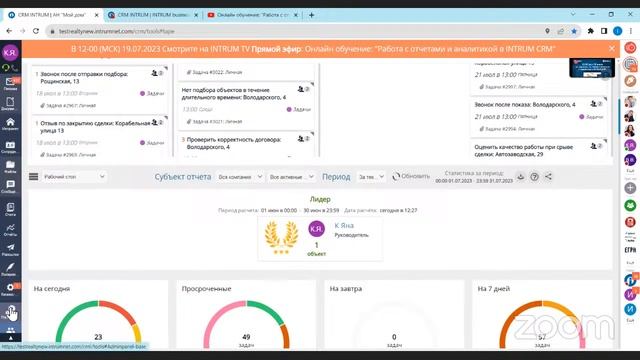The height and width of the screenshot is (360, 640).
Task: Expand the Рабочий стол dropdown
Action: click(74, 177)
